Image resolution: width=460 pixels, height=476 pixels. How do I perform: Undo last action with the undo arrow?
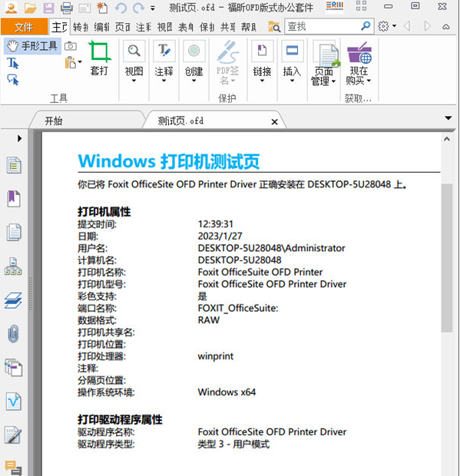[x=121, y=8]
